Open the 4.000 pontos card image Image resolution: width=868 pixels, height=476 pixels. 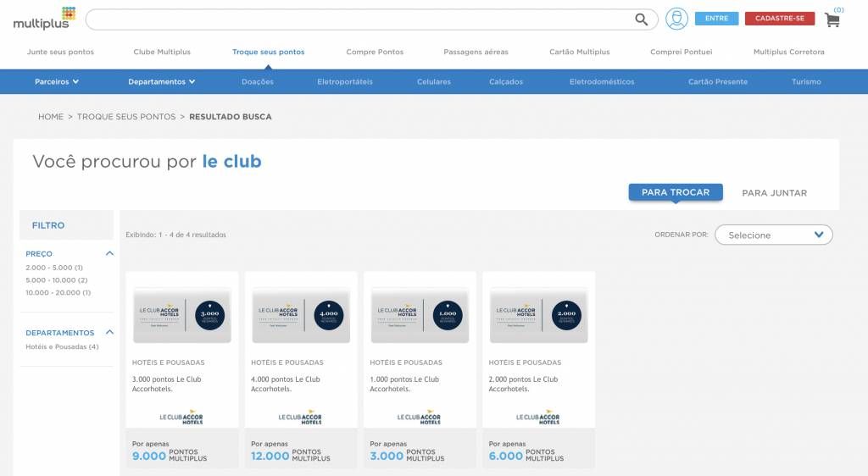[x=301, y=316]
